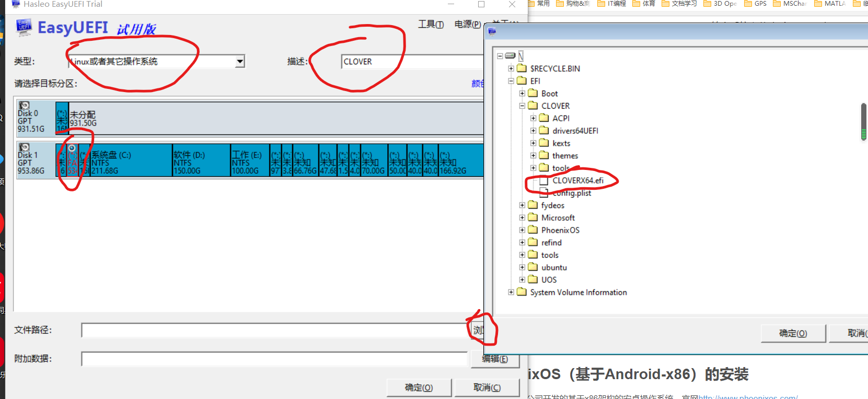Open the GPS bookmark folder in browser

tap(756, 3)
